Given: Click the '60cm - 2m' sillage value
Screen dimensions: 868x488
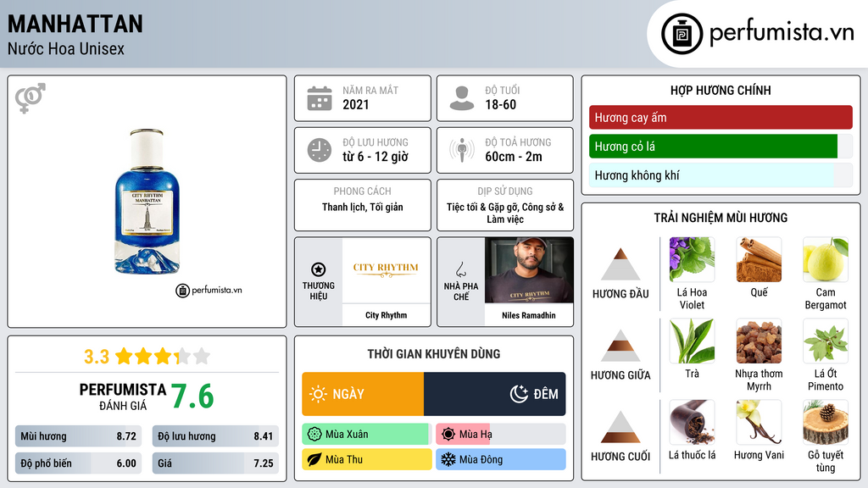Looking at the screenshot, I should click(514, 157).
